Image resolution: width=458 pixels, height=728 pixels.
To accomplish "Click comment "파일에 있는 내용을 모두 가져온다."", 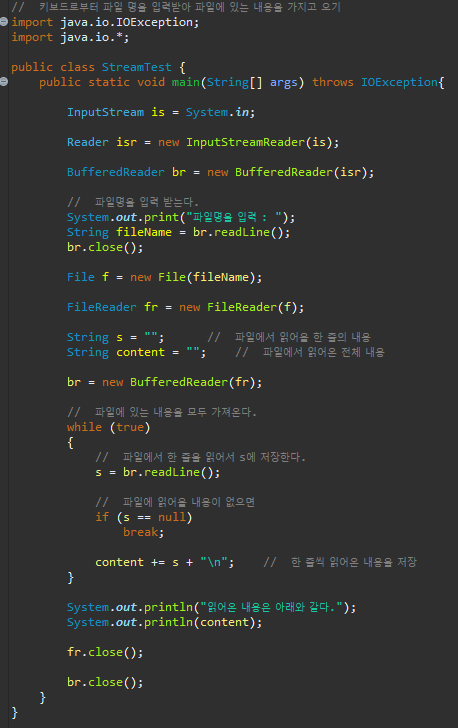I will pos(176,412).
